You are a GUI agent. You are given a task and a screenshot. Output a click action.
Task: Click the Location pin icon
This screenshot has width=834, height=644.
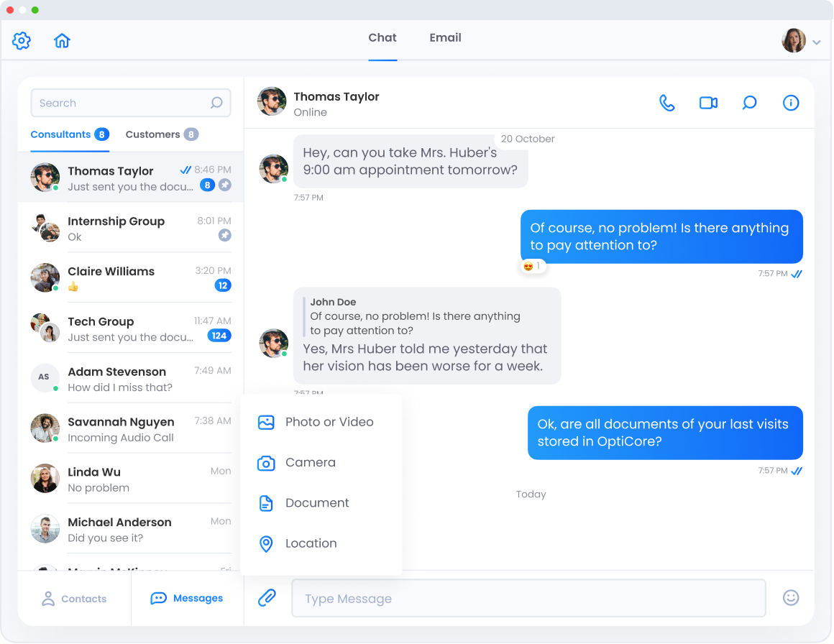(x=267, y=544)
